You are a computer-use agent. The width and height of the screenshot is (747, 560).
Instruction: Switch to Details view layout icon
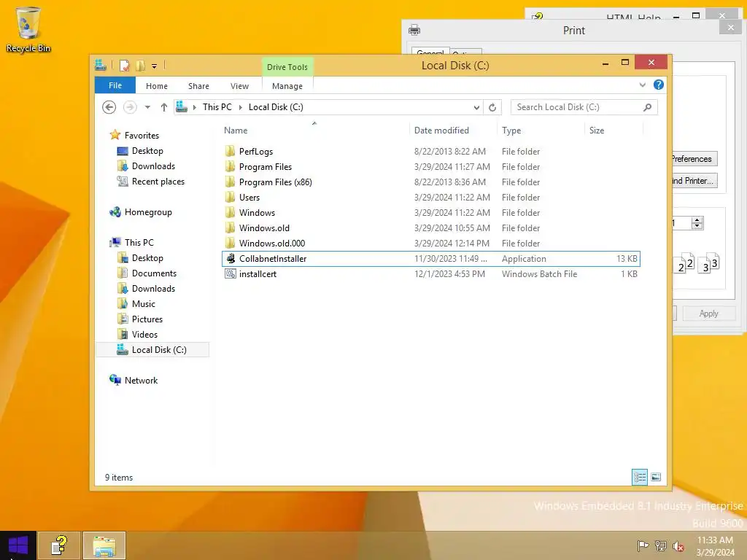[640, 477]
